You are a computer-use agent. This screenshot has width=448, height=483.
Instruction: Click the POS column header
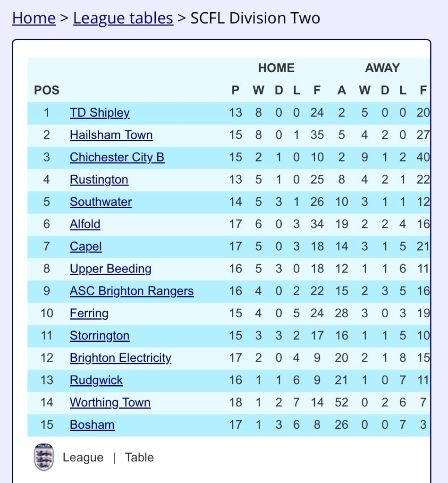[x=47, y=90]
